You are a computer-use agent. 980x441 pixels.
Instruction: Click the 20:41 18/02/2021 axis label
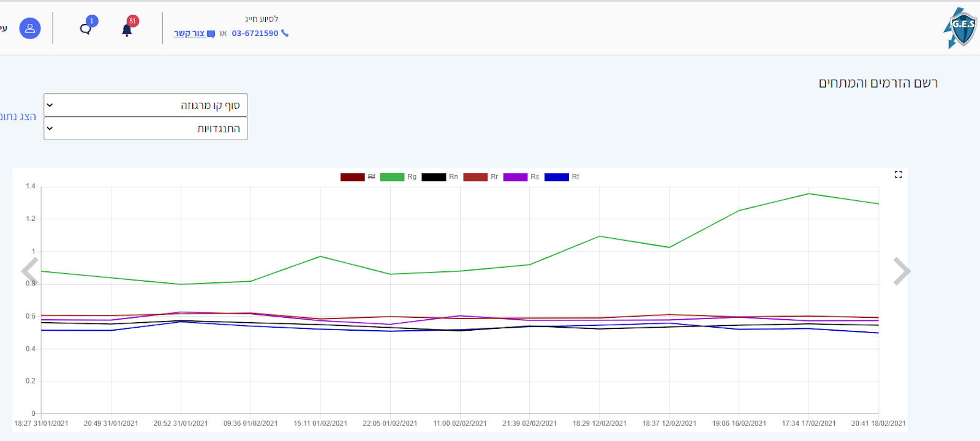[878, 423]
